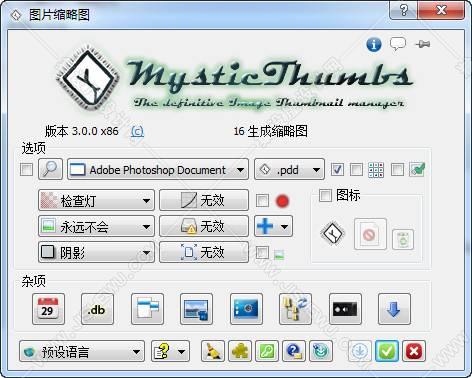This screenshot has height=378, width=472.
Task: Toggle the checkbox next to 图标
Action: pos(325,195)
